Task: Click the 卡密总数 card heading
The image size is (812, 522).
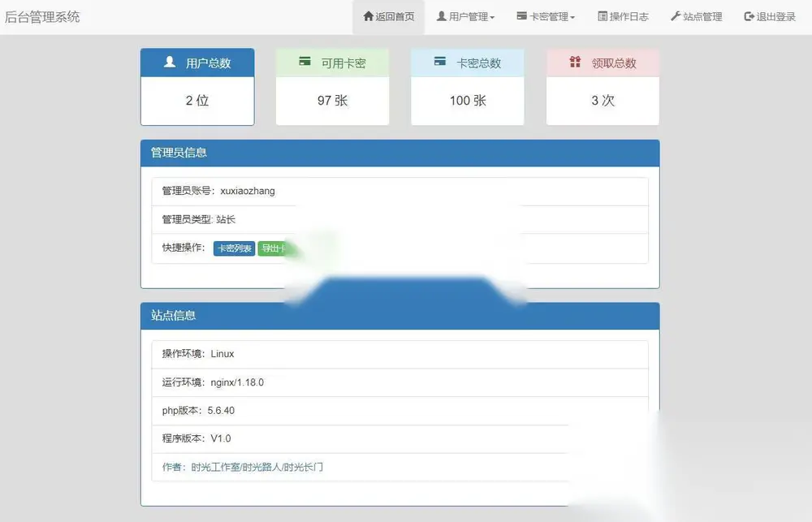Action: pos(468,63)
